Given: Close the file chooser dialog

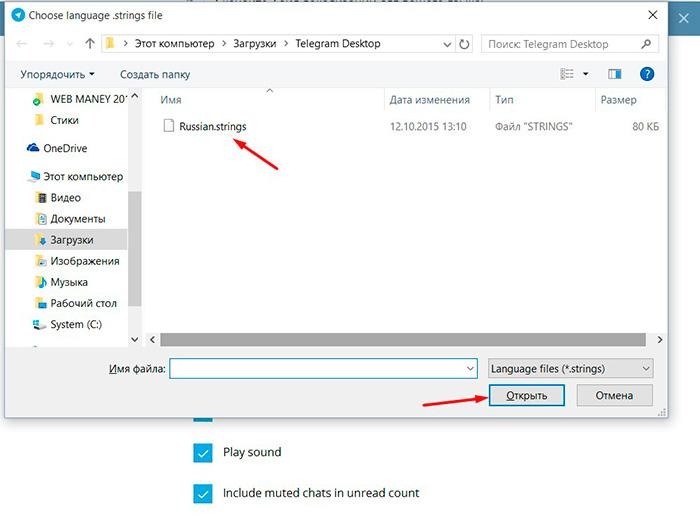Looking at the screenshot, I should [653, 15].
